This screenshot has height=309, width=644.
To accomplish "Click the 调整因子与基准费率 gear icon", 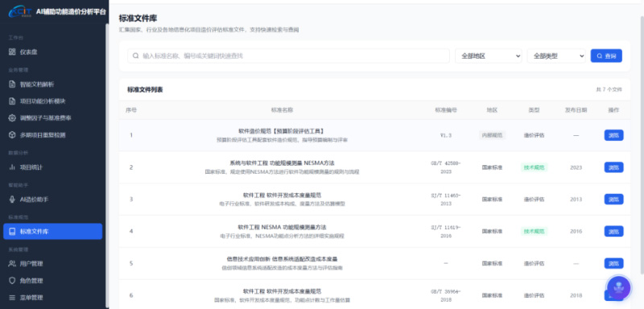I will 12,117.
